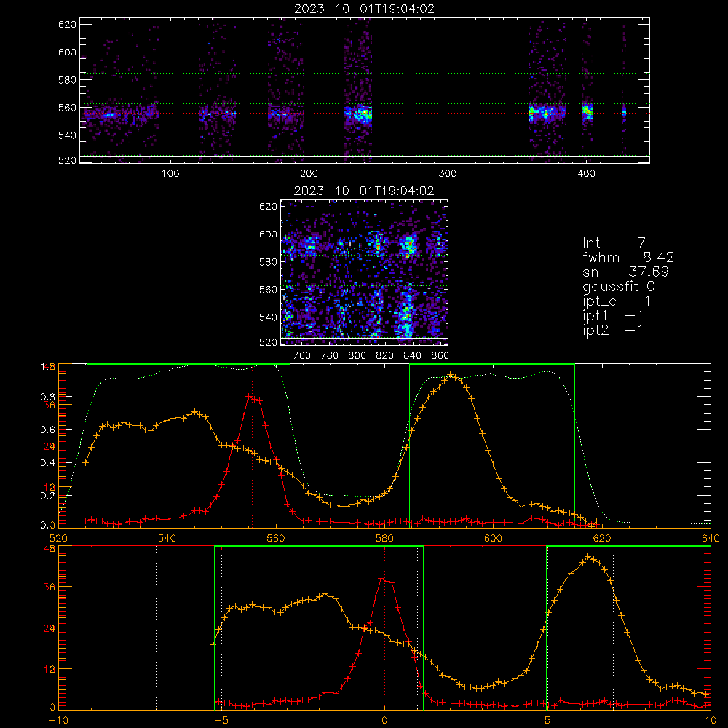This screenshot has height=728, width=728.
Task: Select the 'gaussfit 0' readout line
Action: click(x=619, y=287)
